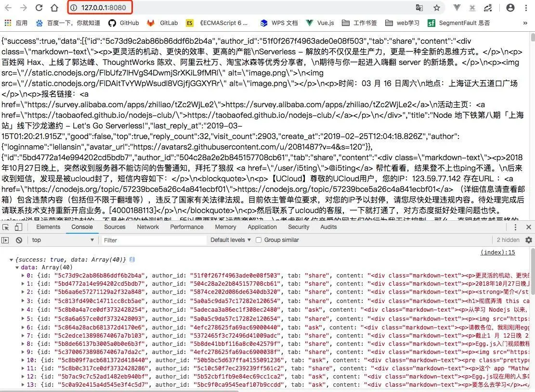Open the GitHub bookmark
The height and width of the screenshot is (392, 535).
point(123,23)
